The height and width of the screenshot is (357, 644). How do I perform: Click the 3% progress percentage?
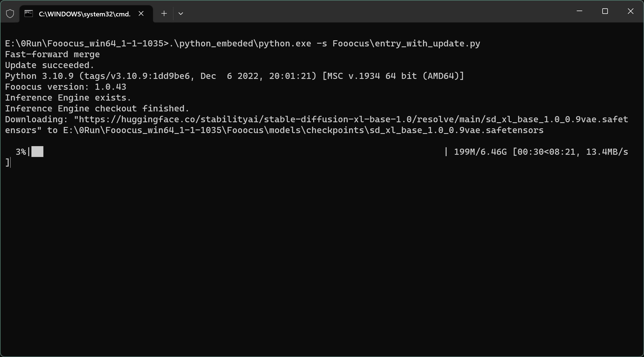21,152
